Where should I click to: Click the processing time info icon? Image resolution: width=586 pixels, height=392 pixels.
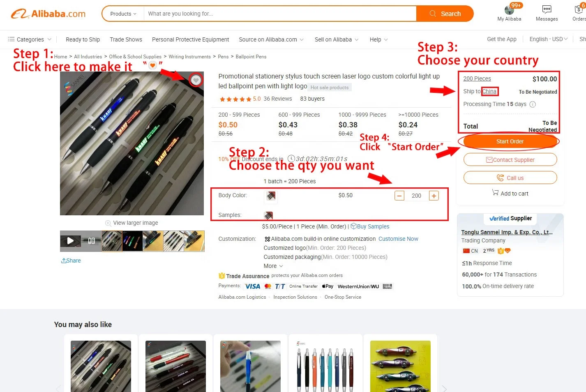[x=533, y=104]
